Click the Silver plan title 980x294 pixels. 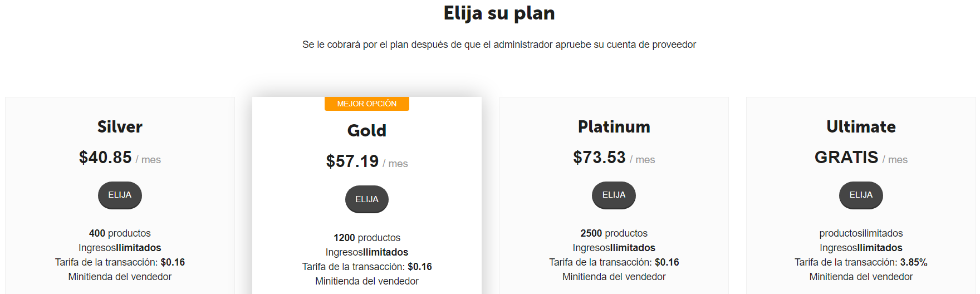pos(120,127)
